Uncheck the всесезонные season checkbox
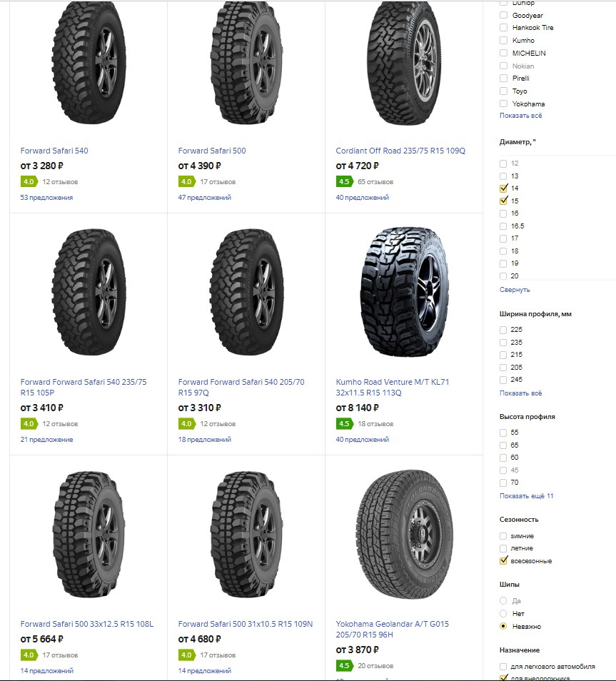 point(503,560)
